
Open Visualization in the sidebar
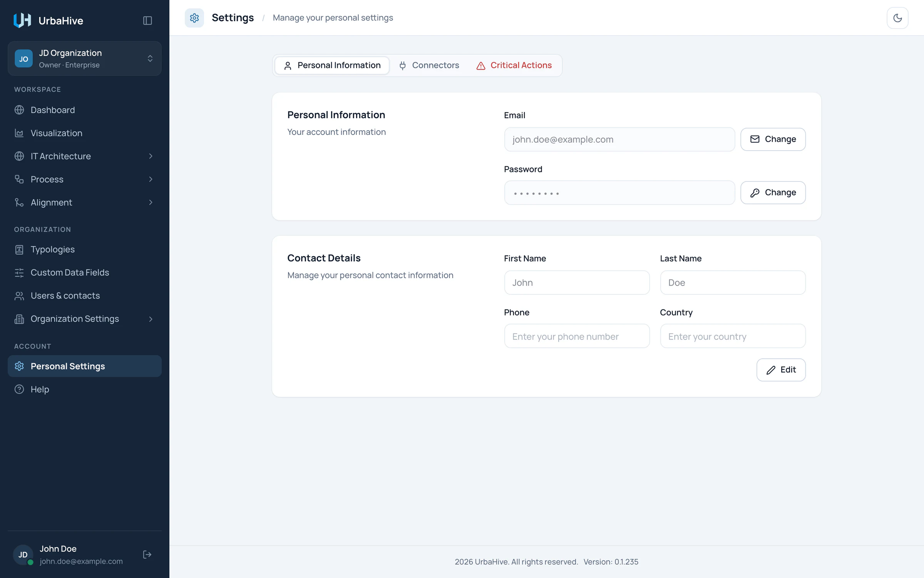[85, 133]
